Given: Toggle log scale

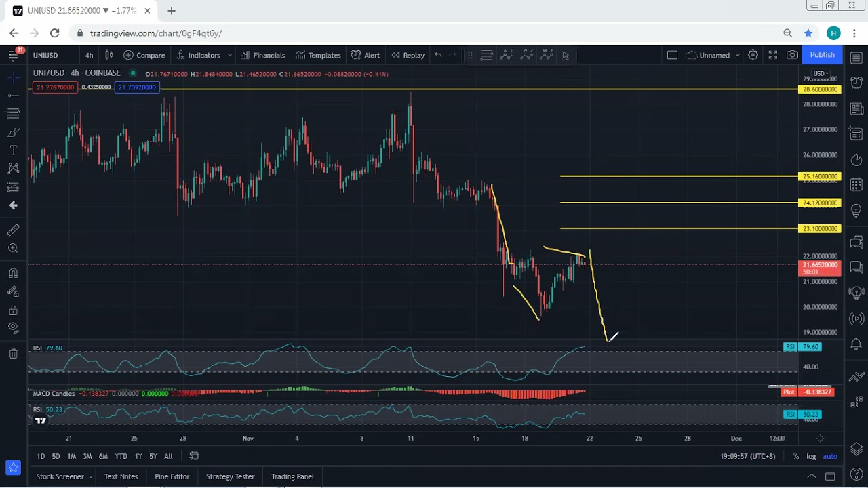Looking at the screenshot, I should tap(811, 456).
